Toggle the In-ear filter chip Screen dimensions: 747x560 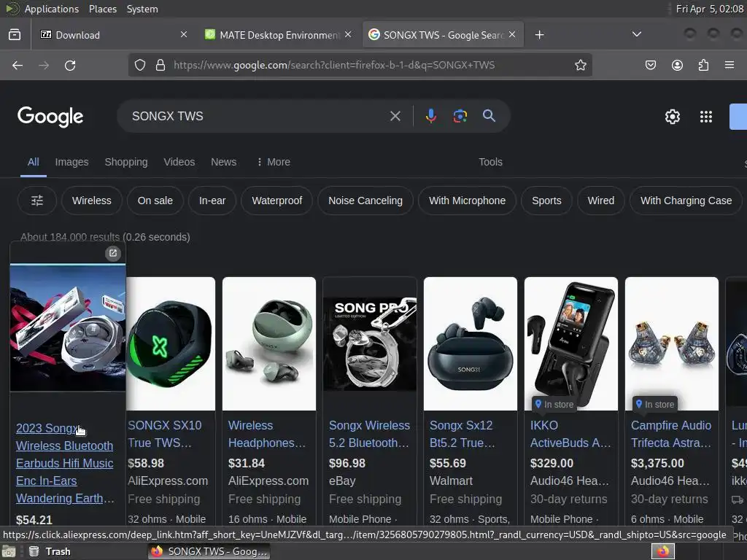[x=212, y=201]
